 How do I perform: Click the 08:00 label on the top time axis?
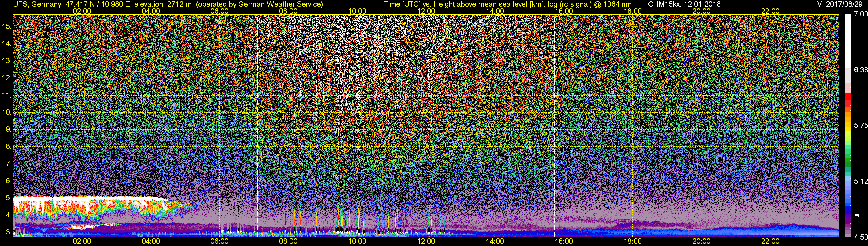coord(288,11)
